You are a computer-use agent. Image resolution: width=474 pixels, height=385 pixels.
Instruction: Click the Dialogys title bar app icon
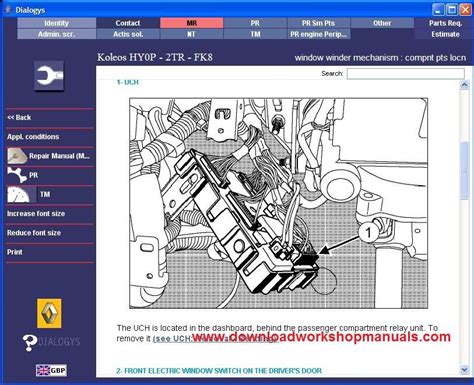coord(8,10)
